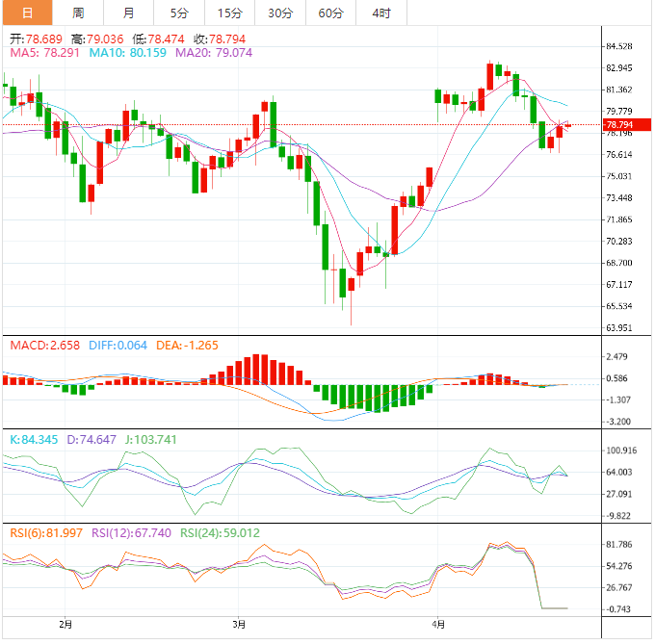655x644 pixels.
Task: Click the MA10: 80.159 label
Action: pyautogui.click(x=127, y=53)
